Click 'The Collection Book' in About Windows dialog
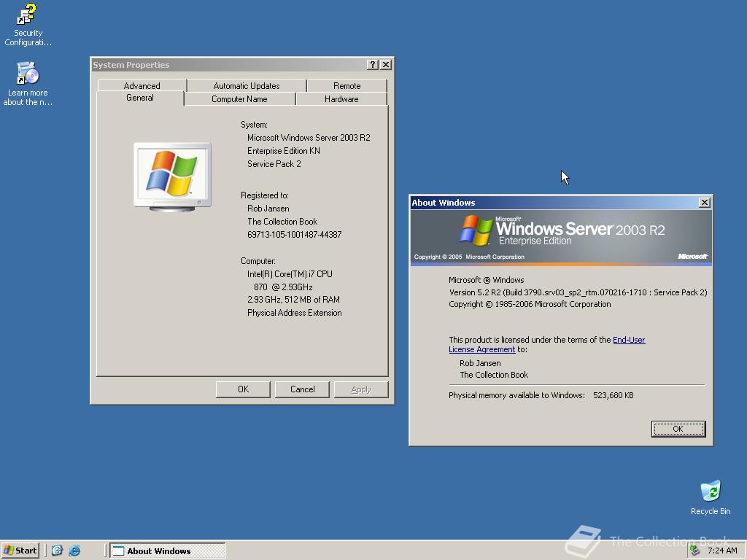The image size is (747, 560). [x=494, y=375]
